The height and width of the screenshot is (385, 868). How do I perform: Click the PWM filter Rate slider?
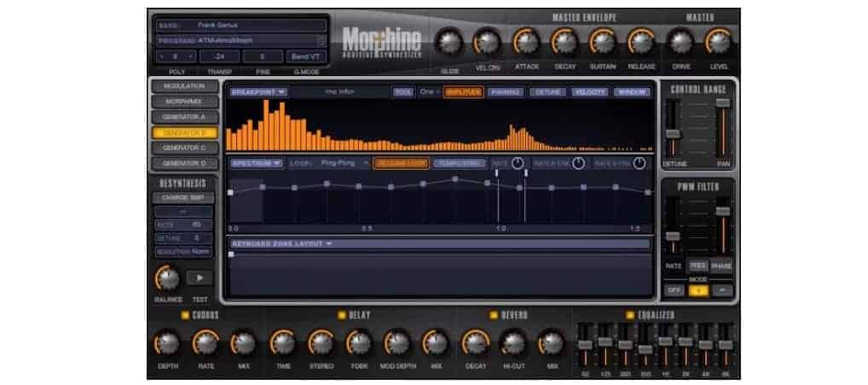(673, 236)
